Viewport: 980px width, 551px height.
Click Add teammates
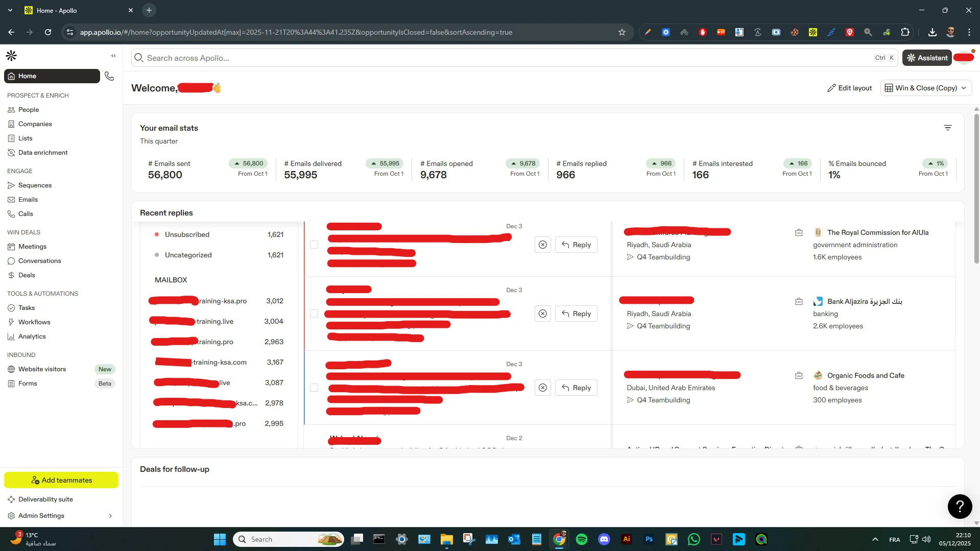pyautogui.click(x=61, y=480)
